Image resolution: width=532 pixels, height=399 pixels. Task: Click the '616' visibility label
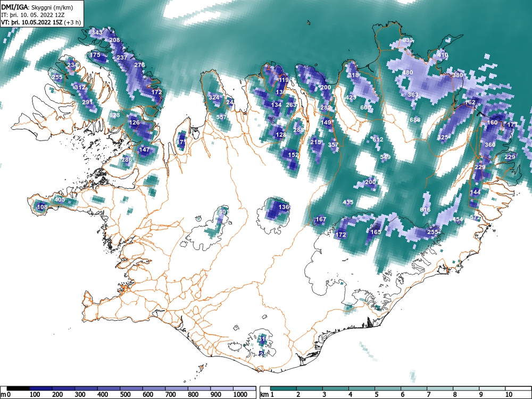[x=425, y=210]
